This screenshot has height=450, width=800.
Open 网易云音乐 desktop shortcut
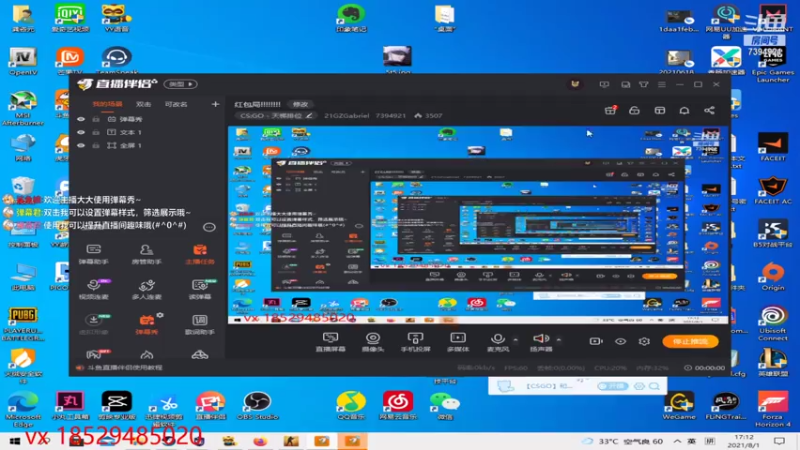click(x=398, y=406)
